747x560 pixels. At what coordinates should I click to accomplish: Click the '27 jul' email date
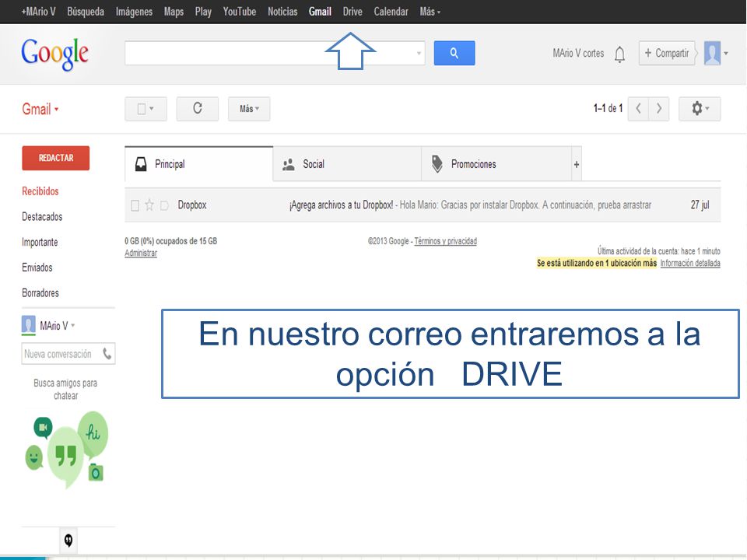click(700, 205)
